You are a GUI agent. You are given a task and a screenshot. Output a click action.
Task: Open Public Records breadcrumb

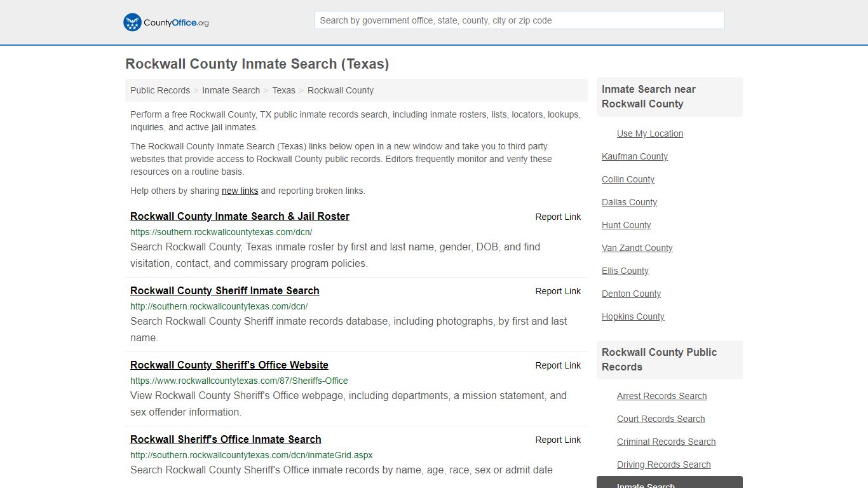click(x=160, y=90)
